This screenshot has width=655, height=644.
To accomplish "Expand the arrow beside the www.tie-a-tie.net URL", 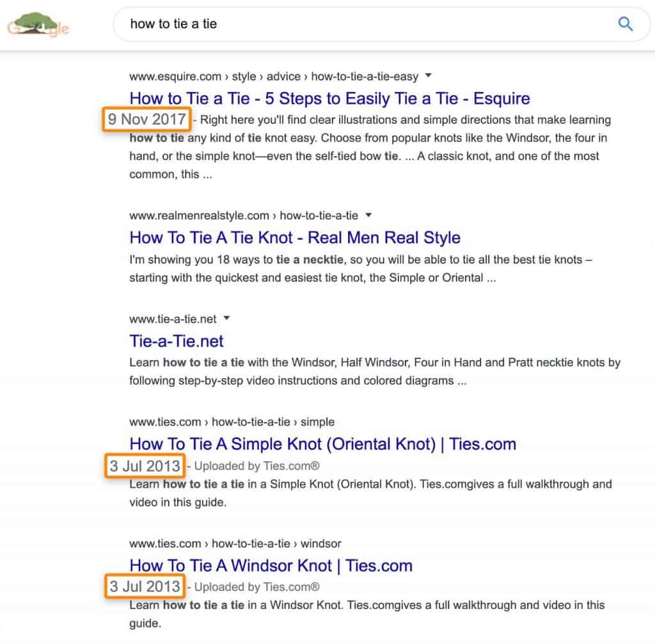I will [x=227, y=318].
